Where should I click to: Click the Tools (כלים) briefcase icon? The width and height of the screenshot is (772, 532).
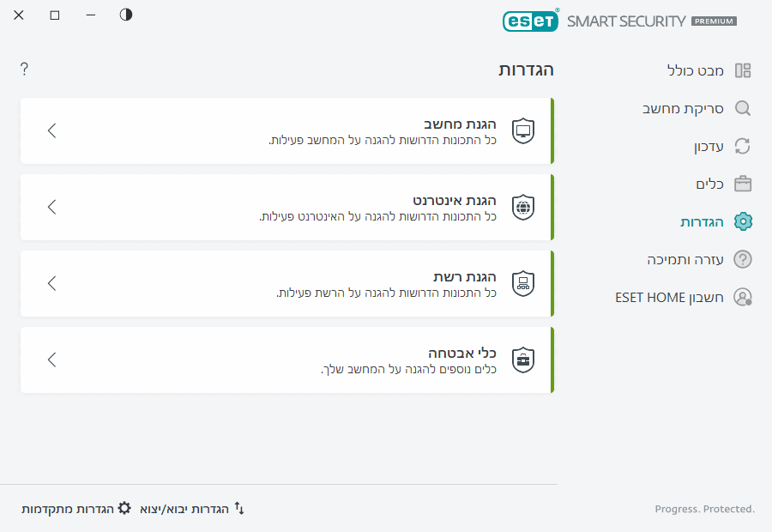(x=743, y=184)
